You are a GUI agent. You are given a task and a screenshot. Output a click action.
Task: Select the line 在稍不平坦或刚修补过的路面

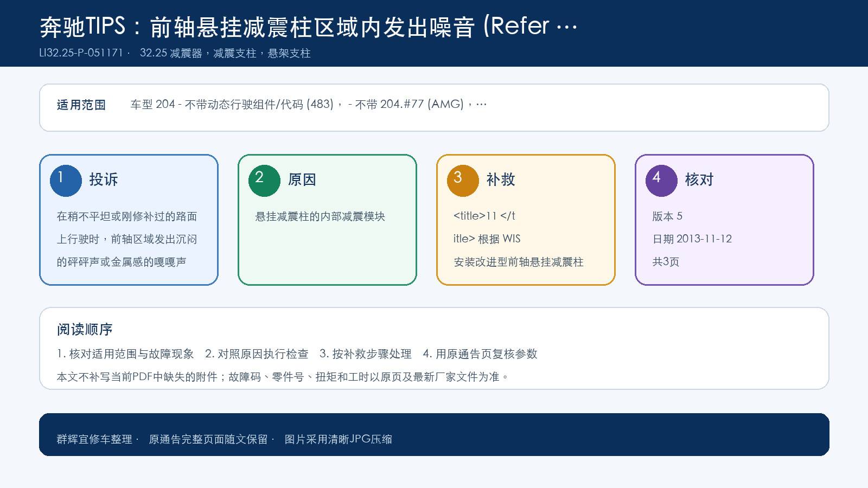coord(127,216)
